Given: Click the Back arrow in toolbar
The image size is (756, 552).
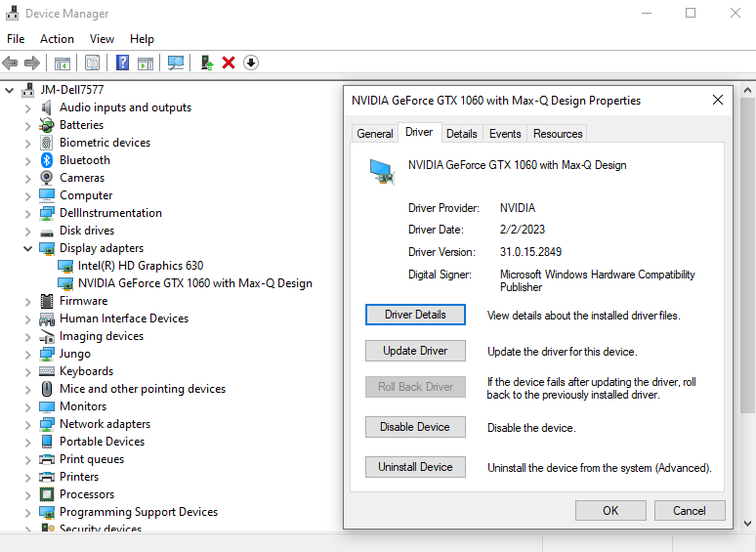Looking at the screenshot, I should (11, 63).
